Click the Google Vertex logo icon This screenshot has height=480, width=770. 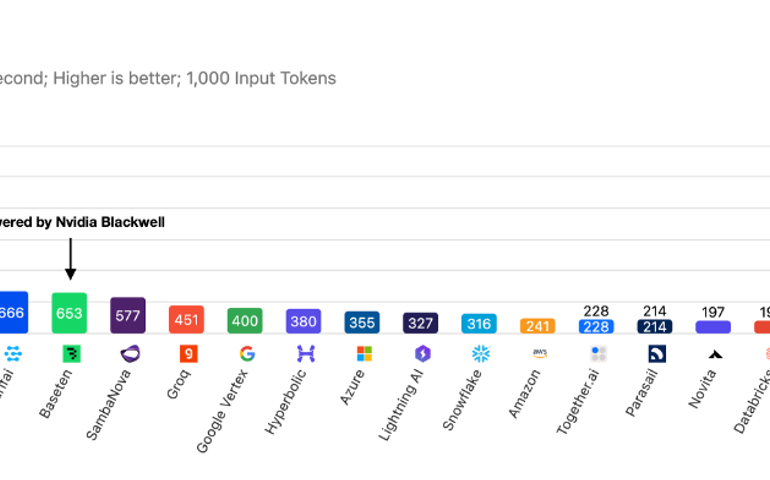tap(246, 353)
